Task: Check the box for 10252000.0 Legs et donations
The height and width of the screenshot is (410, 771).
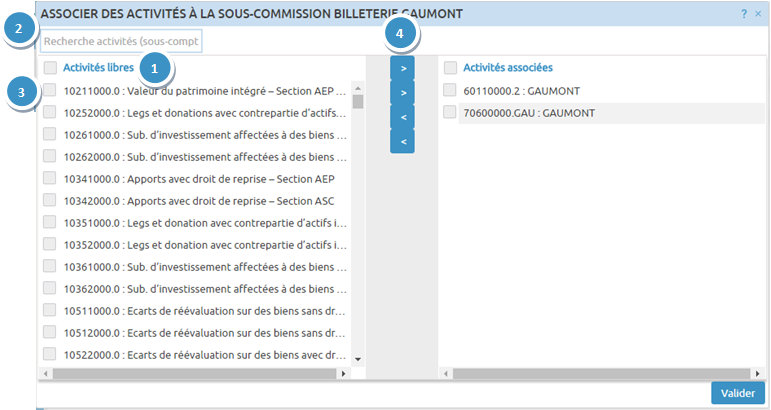Action: pos(49,112)
